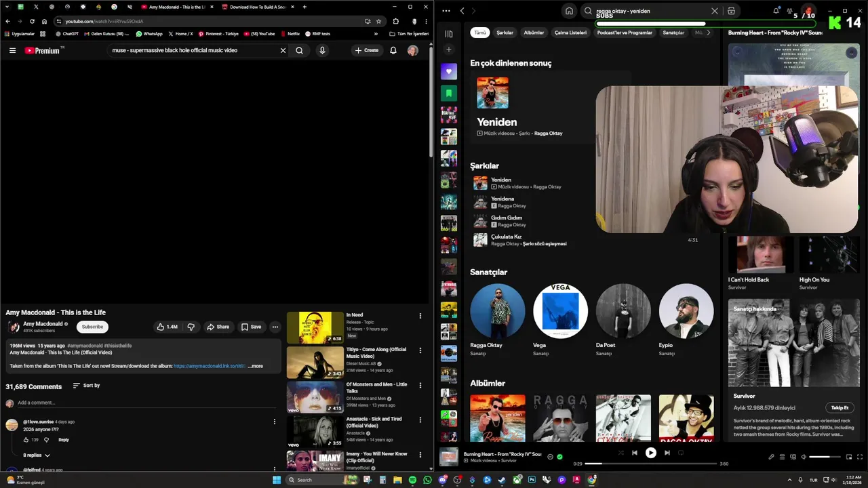
Task: Save the video to a playlist
Action: click(x=251, y=327)
